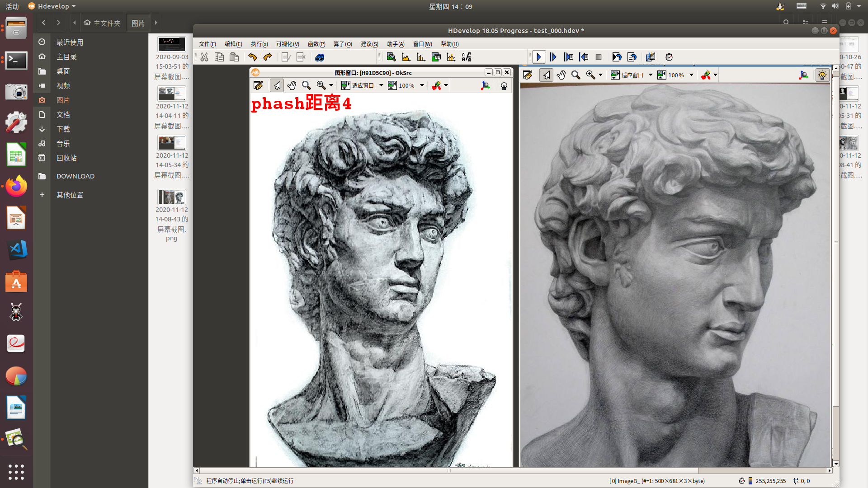This screenshot has width=868, height=488.
Task: Click the stopwatch profiler icon
Action: pos(669,57)
